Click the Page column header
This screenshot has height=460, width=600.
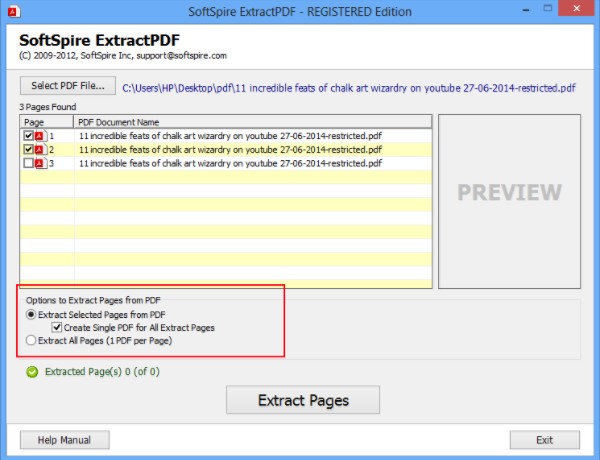pyautogui.click(x=47, y=122)
